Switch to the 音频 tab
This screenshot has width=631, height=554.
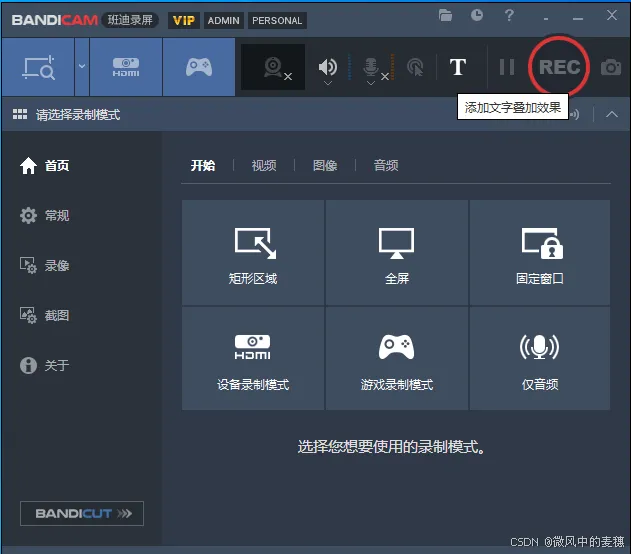(386, 165)
